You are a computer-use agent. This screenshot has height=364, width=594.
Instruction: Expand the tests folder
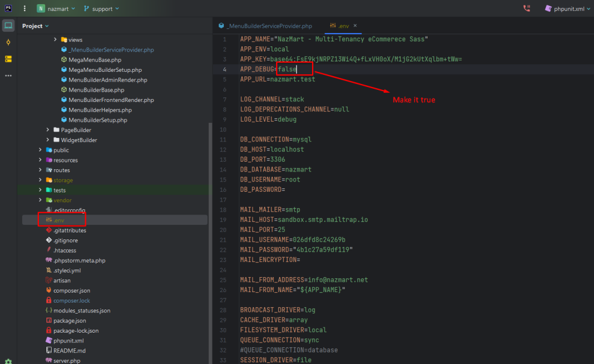40,190
